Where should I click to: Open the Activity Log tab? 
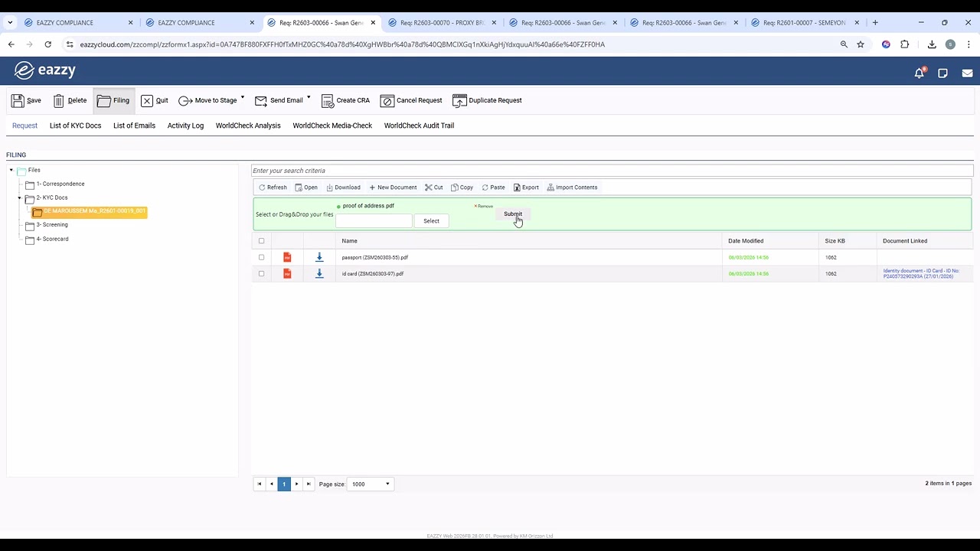pos(185,126)
